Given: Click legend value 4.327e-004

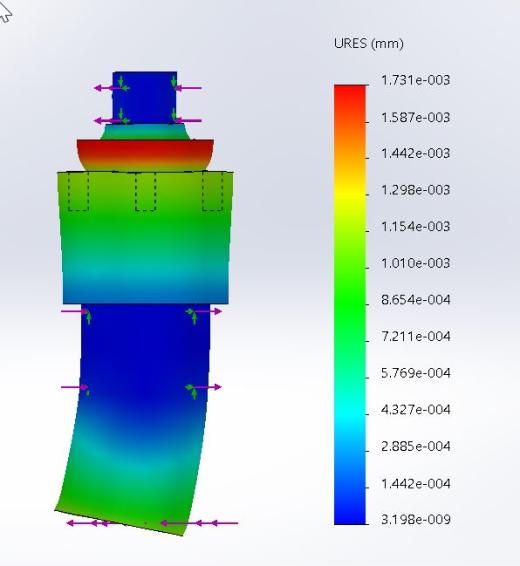Looking at the screenshot, I should pos(416,410).
